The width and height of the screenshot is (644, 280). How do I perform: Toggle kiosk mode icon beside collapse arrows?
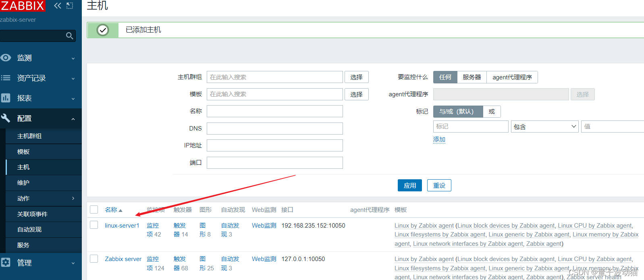tap(70, 6)
